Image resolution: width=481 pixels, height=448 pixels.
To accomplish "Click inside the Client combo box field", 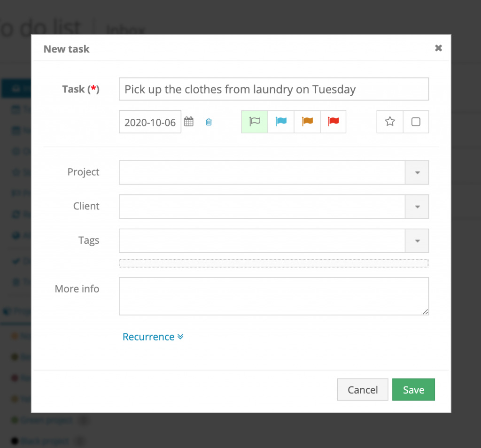I will tap(262, 207).
